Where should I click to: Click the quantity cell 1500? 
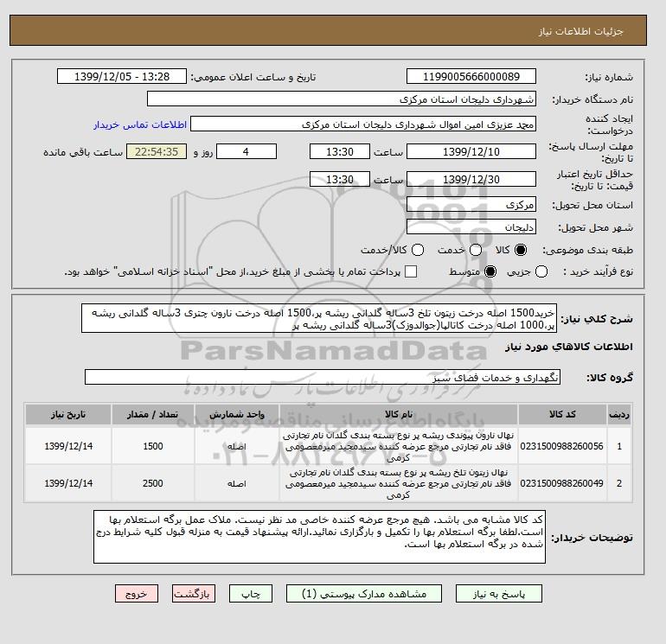pos(153,446)
